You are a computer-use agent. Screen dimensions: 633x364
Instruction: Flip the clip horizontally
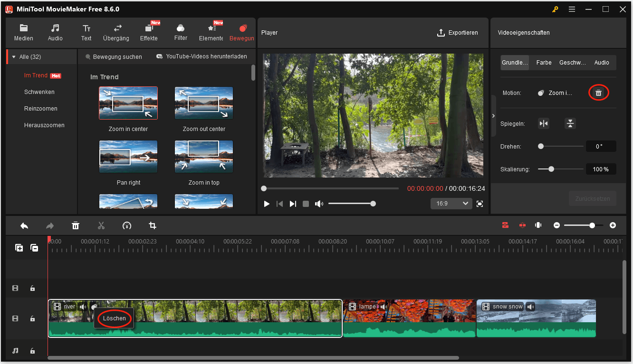pos(544,123)
